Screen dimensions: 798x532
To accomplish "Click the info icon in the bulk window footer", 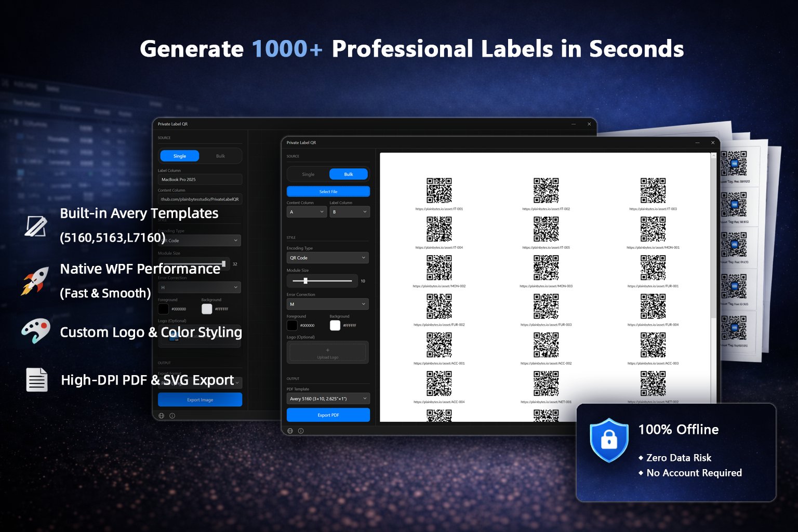I will pyautogui.click(x=300, y=430).
